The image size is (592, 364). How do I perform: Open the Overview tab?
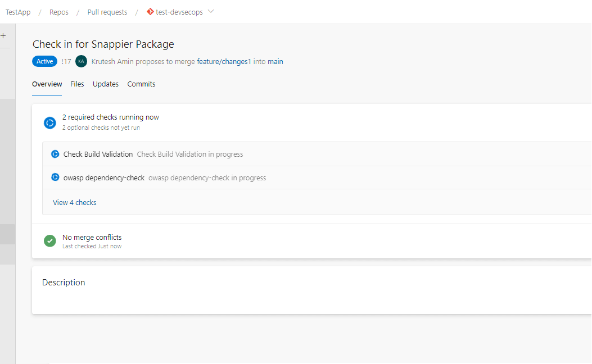point(47,84)
